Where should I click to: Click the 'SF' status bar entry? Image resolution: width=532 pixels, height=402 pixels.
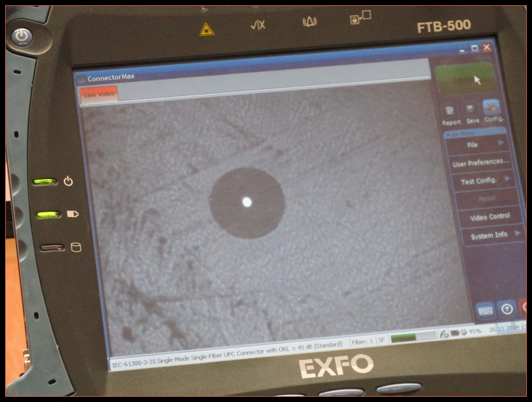coord(381,340)
